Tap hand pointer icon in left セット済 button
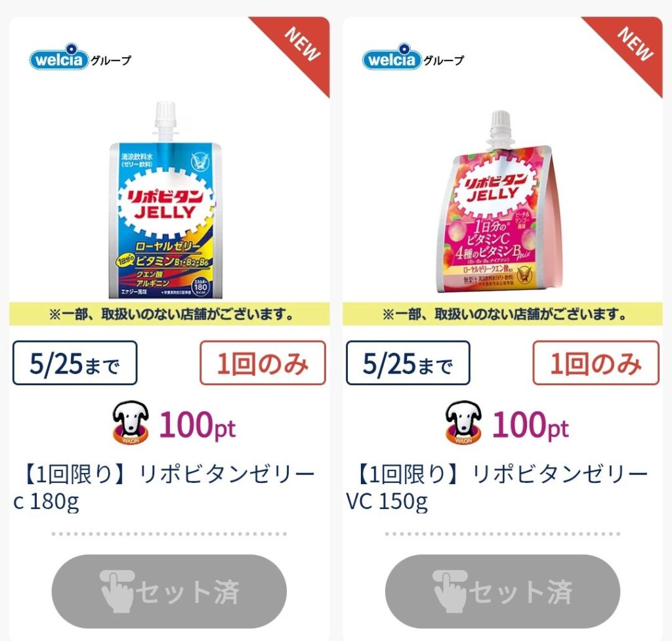This screenshot has width=672, height=641. [x=117, y=591]
